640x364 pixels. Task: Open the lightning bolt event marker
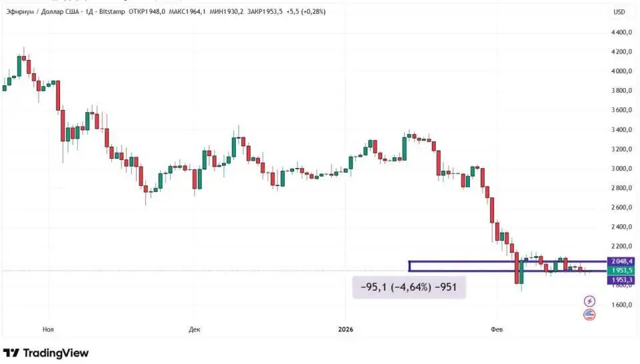(x=589, y=301)
